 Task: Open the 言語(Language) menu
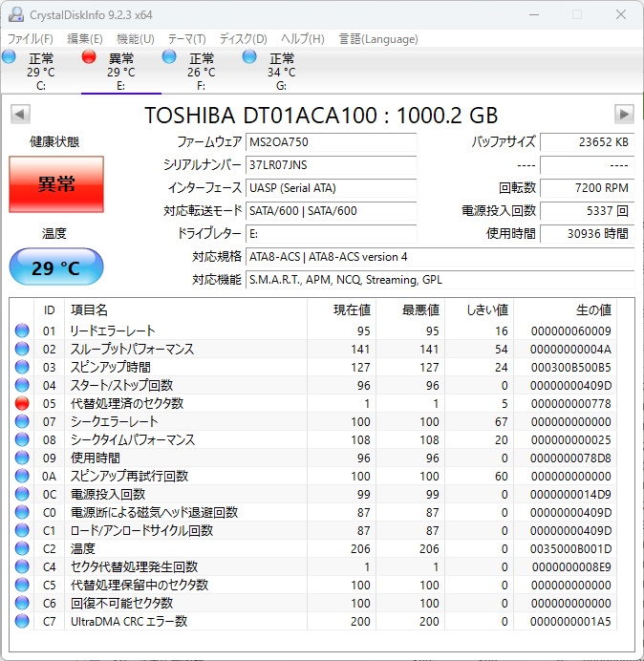click(x=378, y=39)
